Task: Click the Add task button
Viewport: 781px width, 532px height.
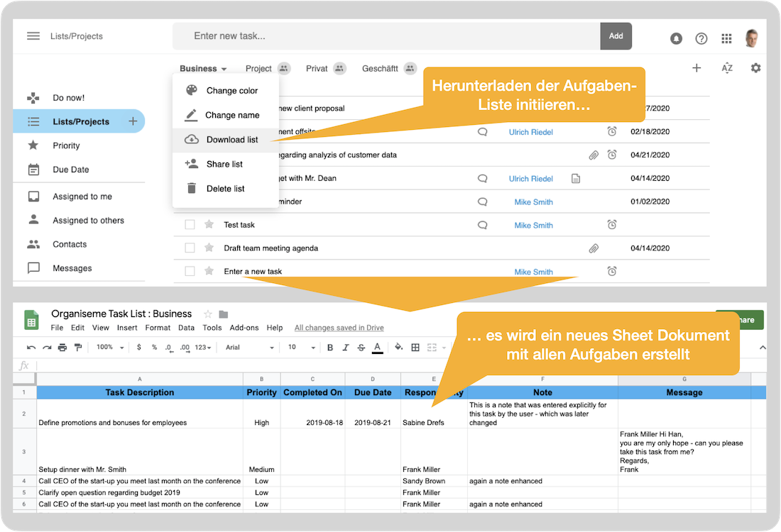Action: click(x=616, y=36)
